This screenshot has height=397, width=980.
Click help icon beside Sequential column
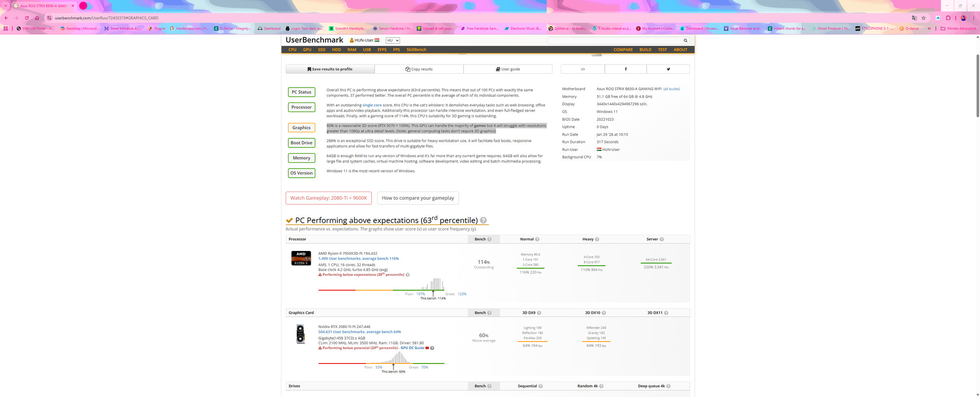(x=540, y=386)
